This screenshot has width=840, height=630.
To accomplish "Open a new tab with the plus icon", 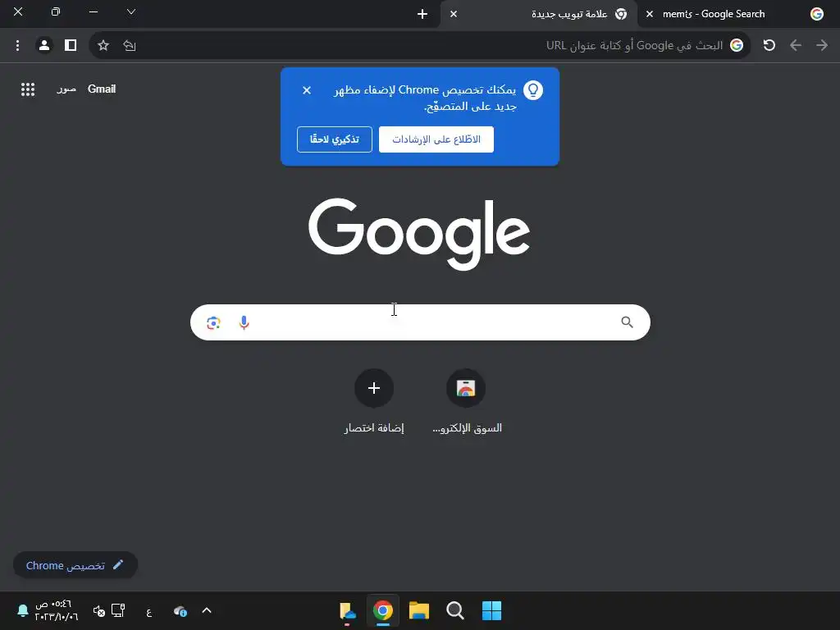I will (x=422, y=15).
